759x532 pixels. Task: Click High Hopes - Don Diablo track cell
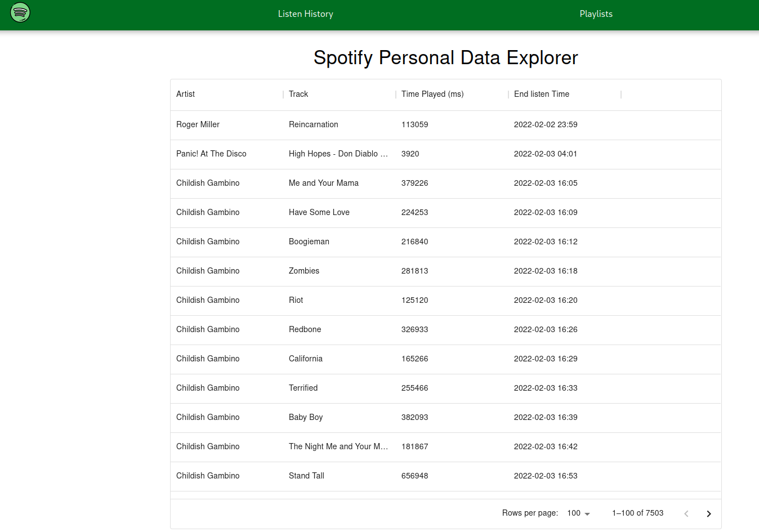point(338,154)
